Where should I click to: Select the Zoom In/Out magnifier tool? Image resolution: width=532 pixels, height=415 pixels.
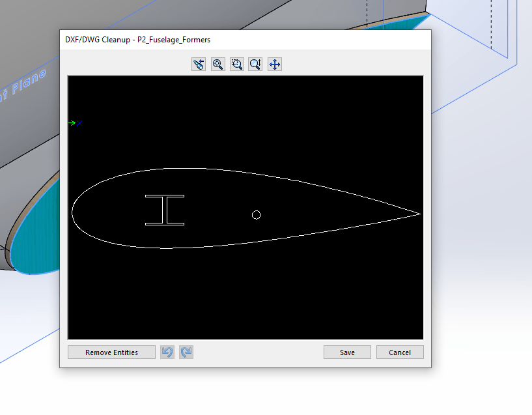(x=255, y=64)
